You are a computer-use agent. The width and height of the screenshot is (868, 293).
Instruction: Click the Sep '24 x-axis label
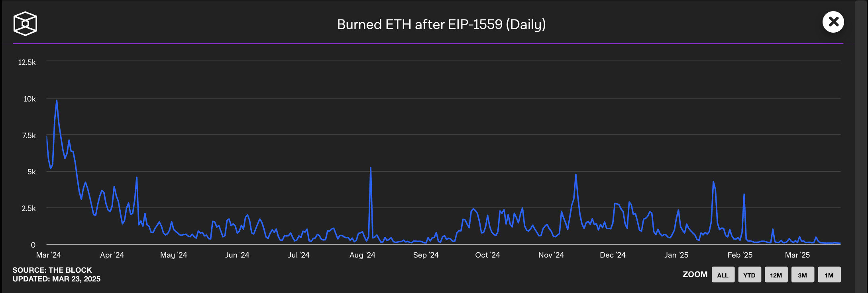pos(426,255)
